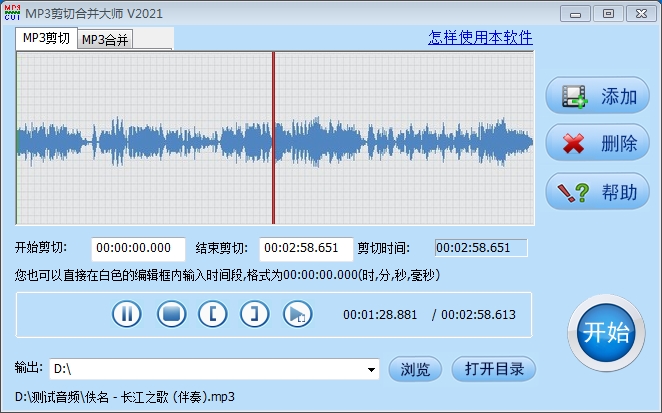Pause playback with the pause button
Viewport: 662px width, 413px height.
(127, 314)
